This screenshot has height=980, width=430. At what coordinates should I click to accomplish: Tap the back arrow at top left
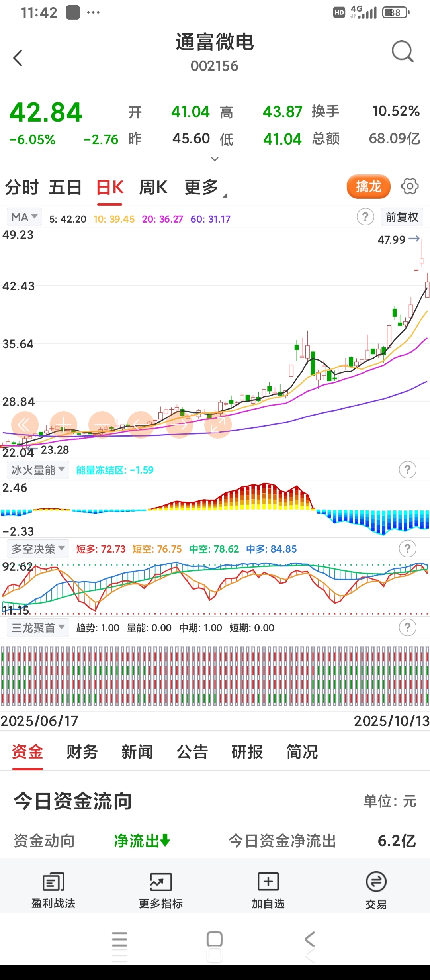tap(18, 58)
